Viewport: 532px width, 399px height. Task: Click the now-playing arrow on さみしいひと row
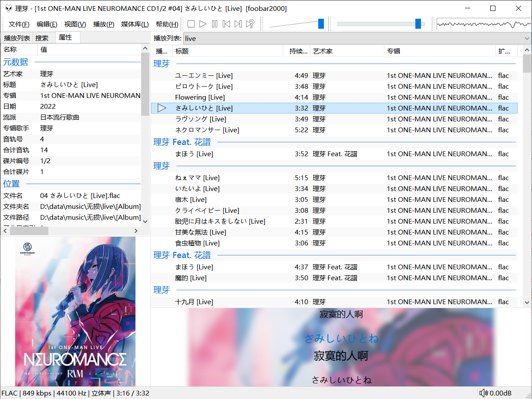[x=162, y=108]
